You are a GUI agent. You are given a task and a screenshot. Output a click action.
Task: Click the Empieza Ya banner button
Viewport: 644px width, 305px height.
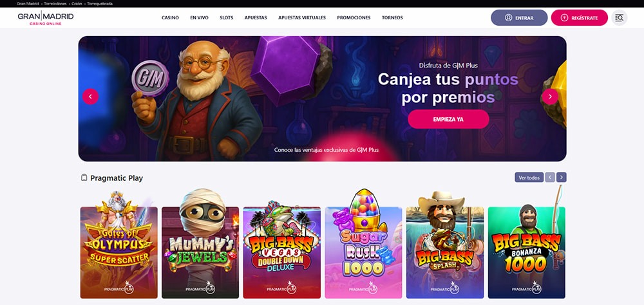click(448, 119)
